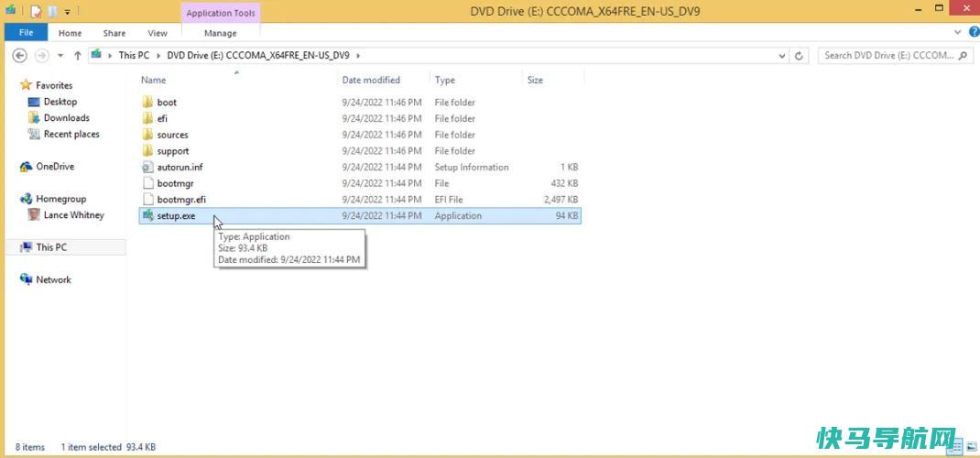Image resolution: width=980 pixels, height=458 pixels.
Task: Select the autorun.inf file icon
Action: click(147, 167)
